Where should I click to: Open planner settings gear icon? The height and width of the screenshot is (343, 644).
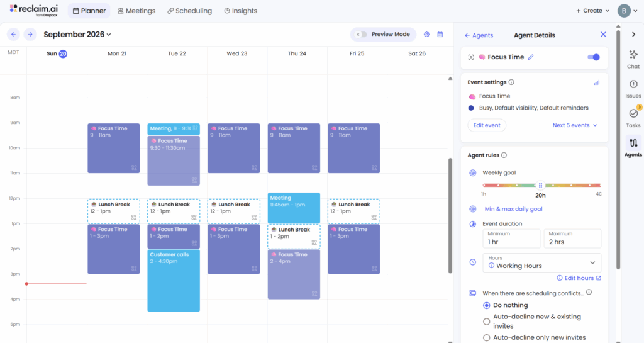click(x=427, y=35)
